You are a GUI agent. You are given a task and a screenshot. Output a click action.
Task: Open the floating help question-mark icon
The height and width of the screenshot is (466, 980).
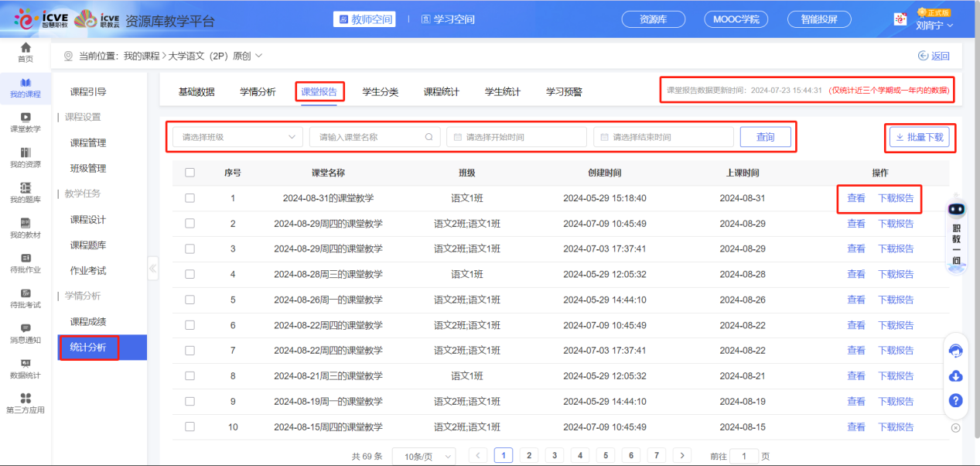point(956,401)
